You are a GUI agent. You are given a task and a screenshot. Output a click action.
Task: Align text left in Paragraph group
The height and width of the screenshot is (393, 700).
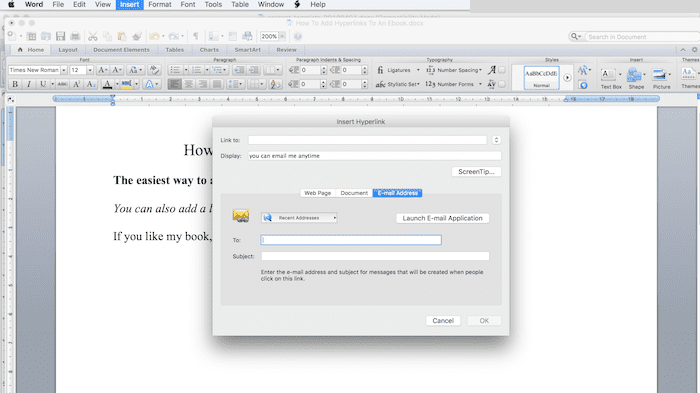pyautogui.click(x=175, y=84)
